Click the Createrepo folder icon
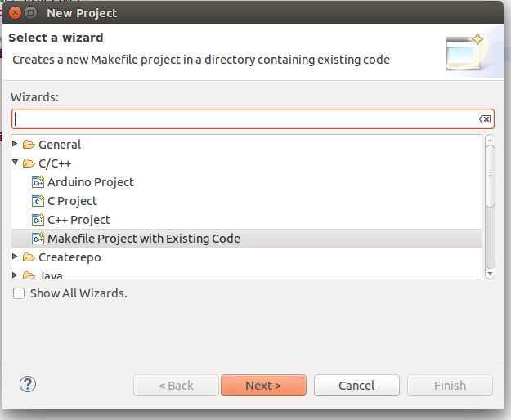Viewport: 511px width, 420px height. click(x=29, y=257)
